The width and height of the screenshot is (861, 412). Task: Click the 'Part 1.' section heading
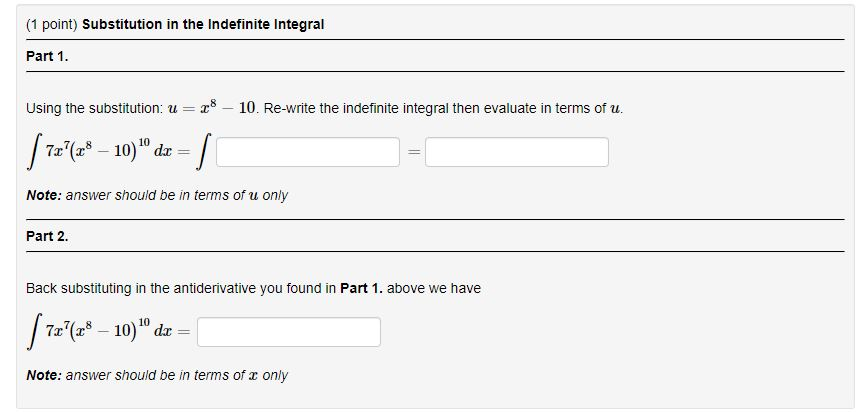tap(47, 57)
